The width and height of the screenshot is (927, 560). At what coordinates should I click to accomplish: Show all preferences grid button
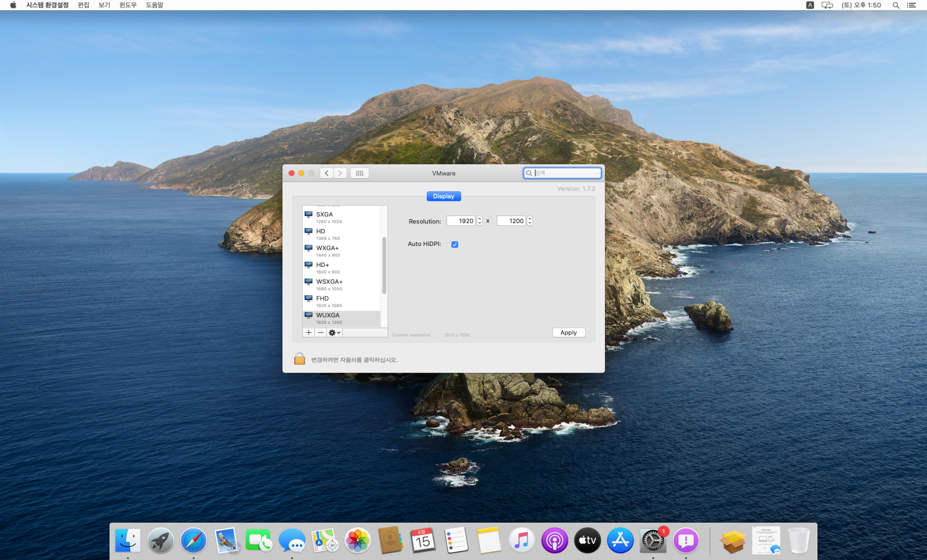click(x=359, y=173)
